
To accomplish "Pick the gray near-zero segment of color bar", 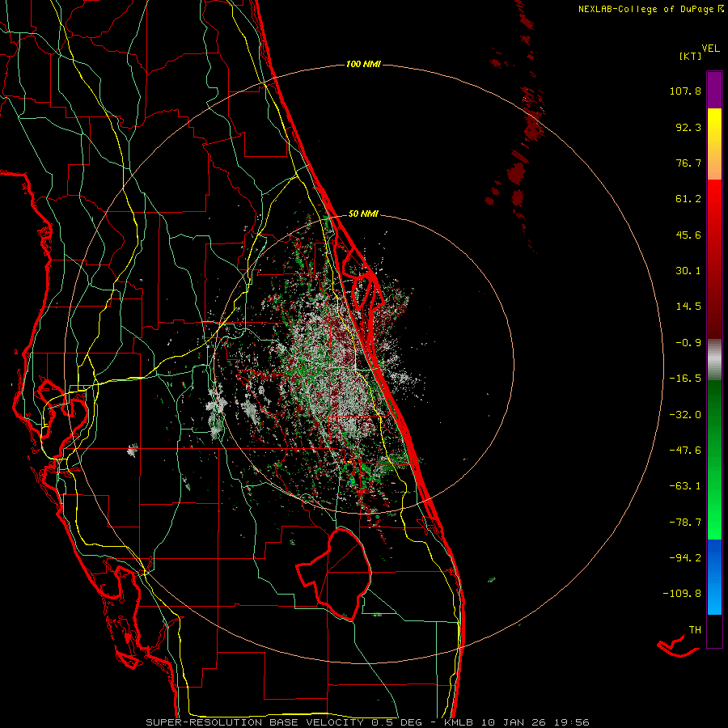I will 714,358.
